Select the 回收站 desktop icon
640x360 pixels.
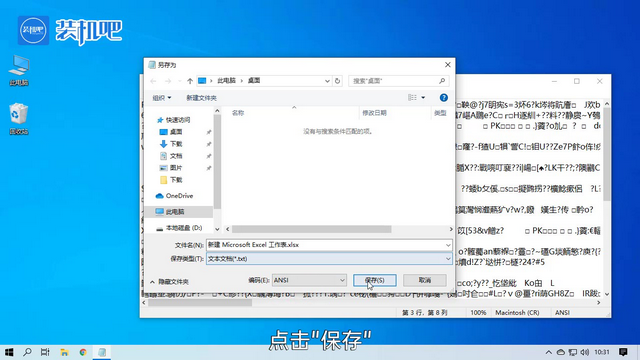19,119
